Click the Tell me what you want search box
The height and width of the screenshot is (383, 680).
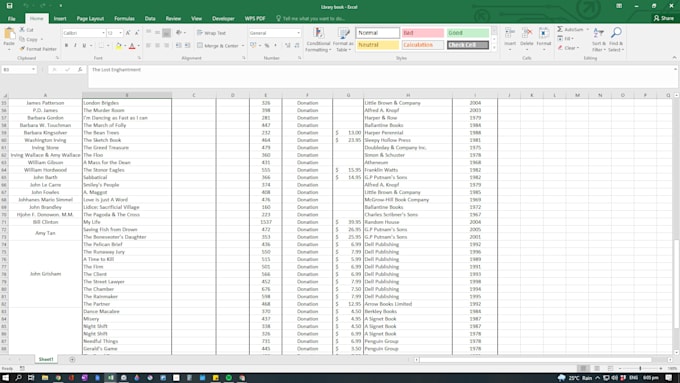311,19
